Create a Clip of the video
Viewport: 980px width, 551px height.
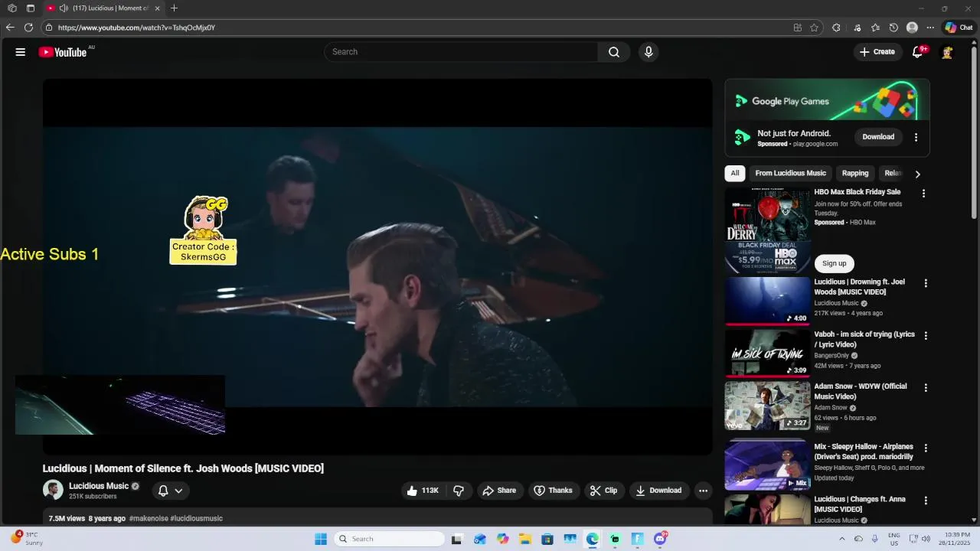pos(603,491)
